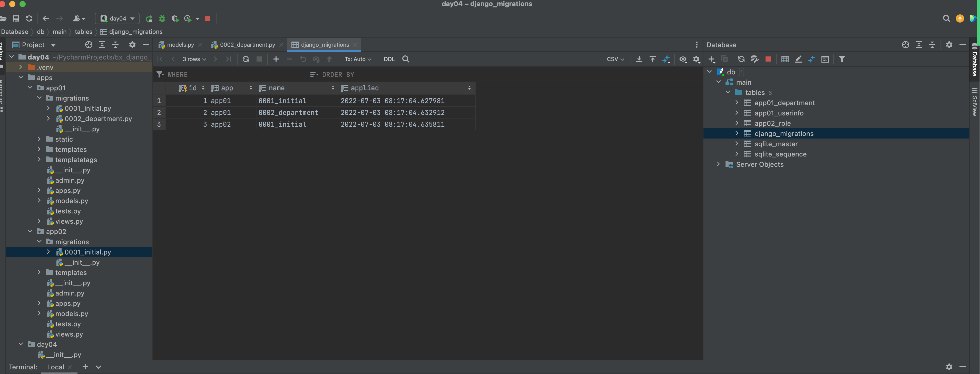Click the Run green arrow icon
980x374 pixels.
pyautogui.click(x=149, y=19)
